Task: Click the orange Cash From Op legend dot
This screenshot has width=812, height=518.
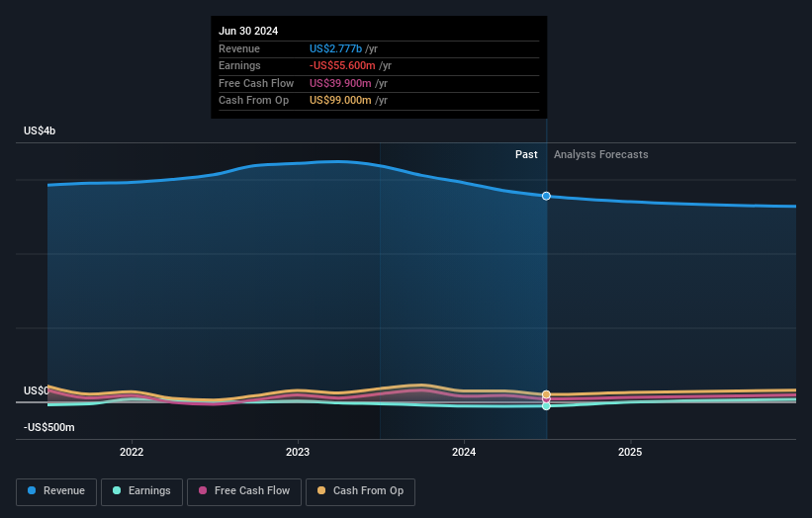Action: tap(321, 490)
